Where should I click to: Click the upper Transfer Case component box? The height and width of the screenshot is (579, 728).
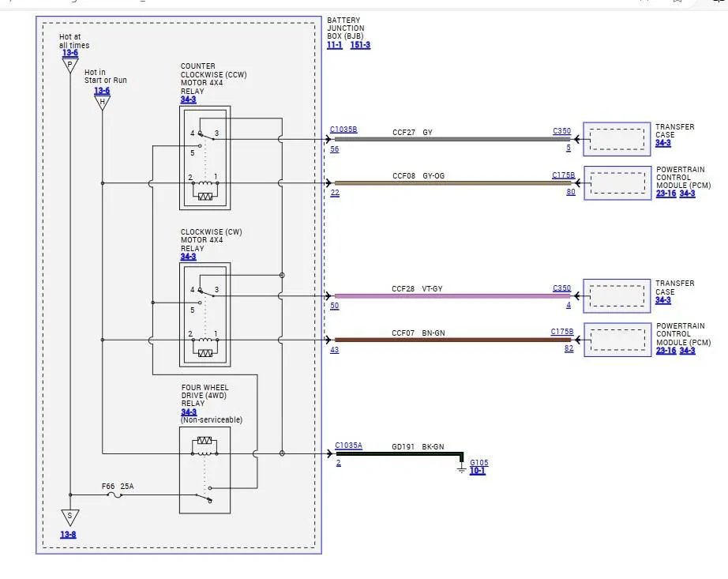tap(617, 139)
